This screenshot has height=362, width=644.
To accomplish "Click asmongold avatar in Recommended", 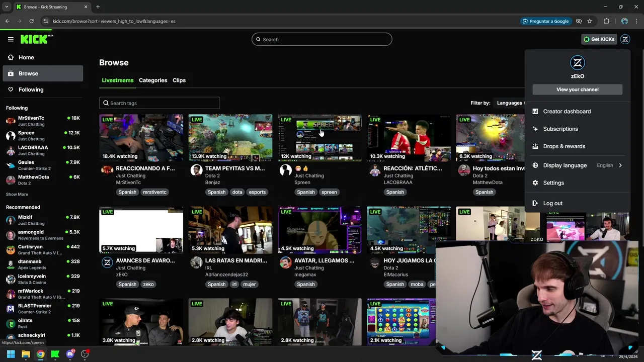I will click(11, 235).
